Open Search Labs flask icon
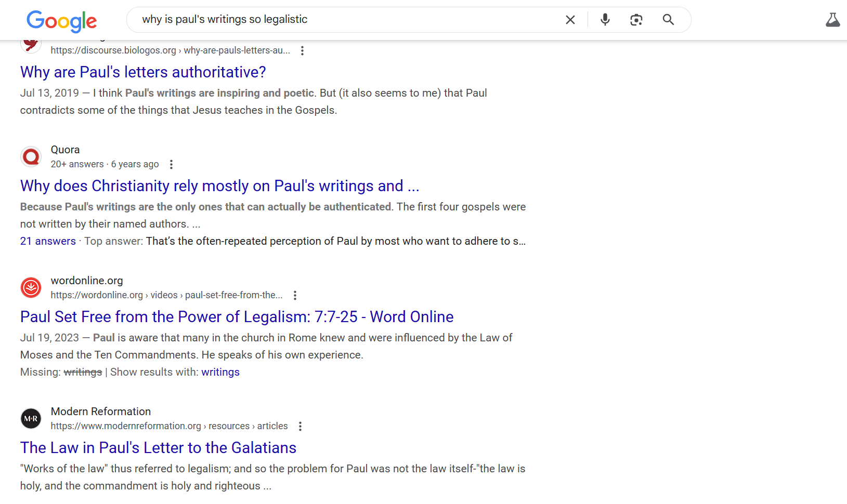Viewport: 847px width, 504px height. click(x=833, y=20)
